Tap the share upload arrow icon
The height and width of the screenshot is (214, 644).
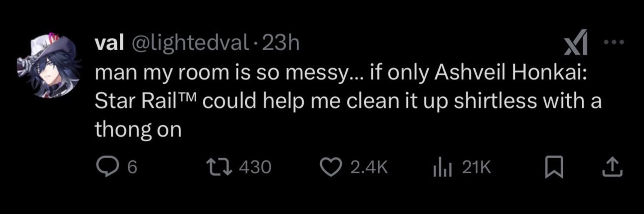(614, 168)
